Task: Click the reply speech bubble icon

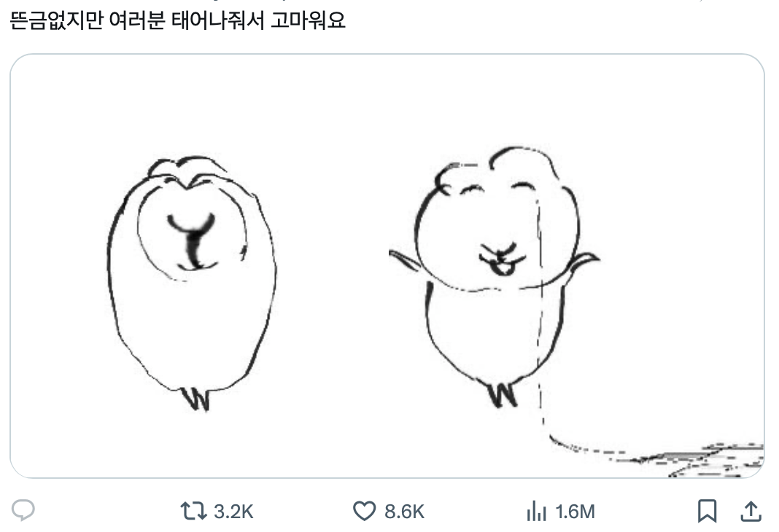Action: [23, 511]
